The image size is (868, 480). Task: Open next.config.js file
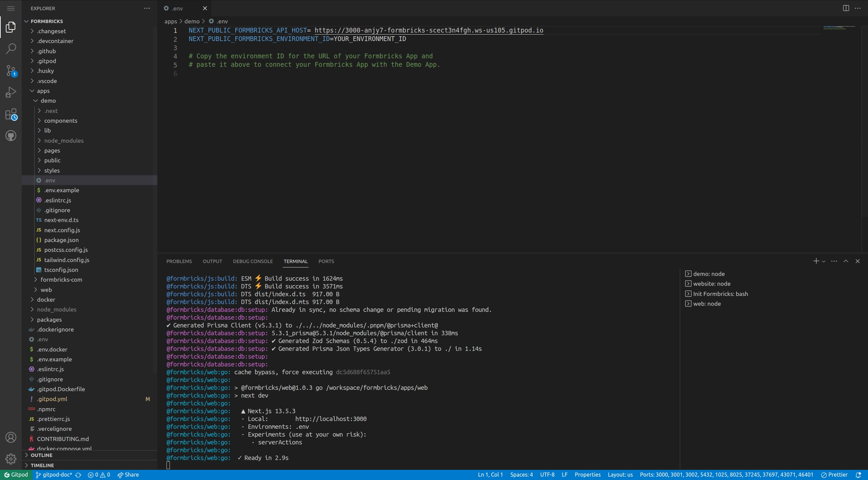[x=90, y=230]
